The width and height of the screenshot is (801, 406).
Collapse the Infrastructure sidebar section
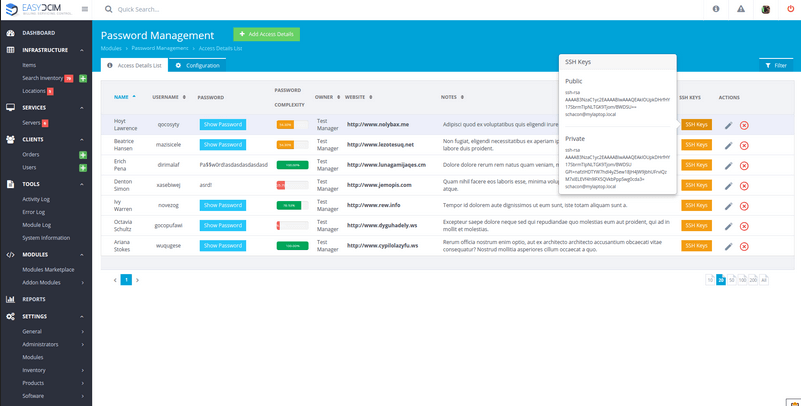[82, 49]
